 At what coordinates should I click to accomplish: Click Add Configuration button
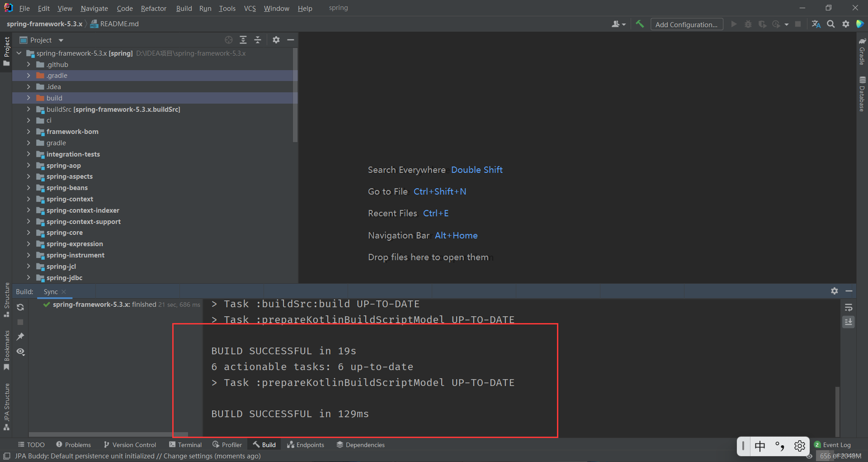click(x=686, y=24)
